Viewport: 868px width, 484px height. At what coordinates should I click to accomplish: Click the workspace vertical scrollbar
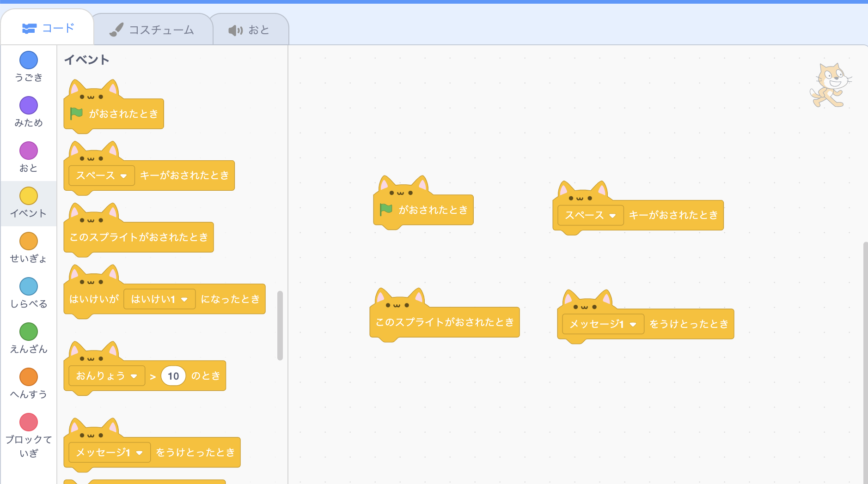[x=865, y=363]
